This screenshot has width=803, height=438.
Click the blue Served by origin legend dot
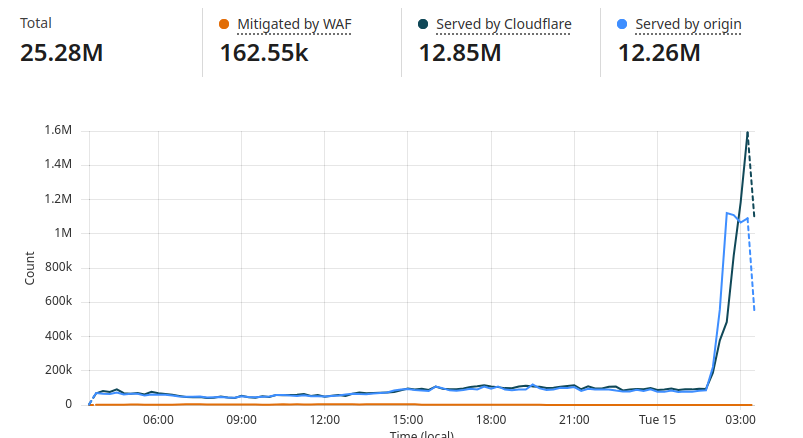click(x=623, y=24)
